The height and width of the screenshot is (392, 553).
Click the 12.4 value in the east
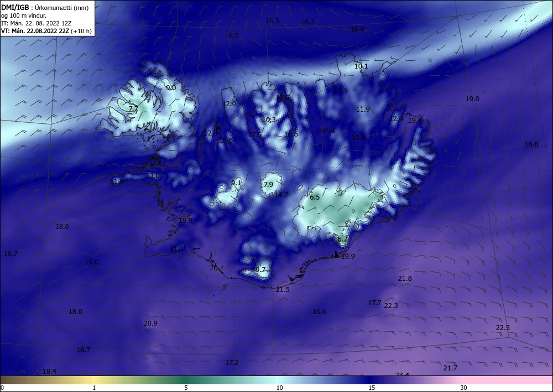396,119
